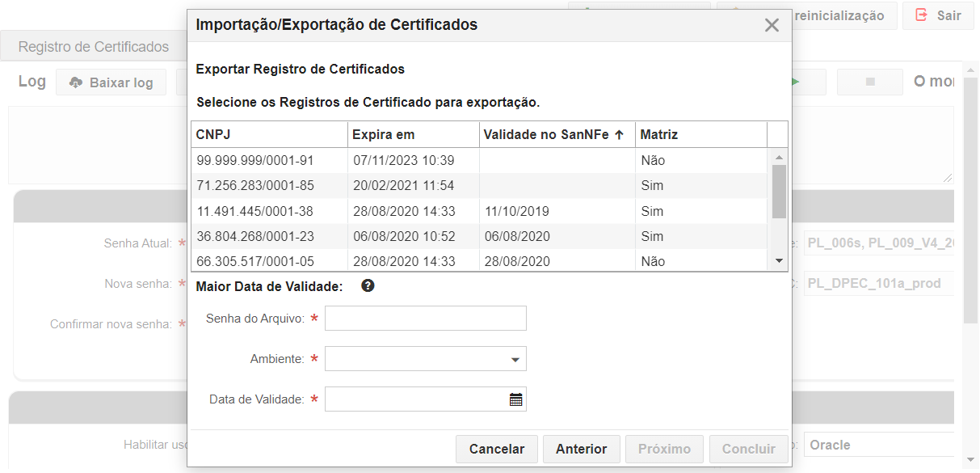
Task: Sort by Validade no SanNFe column header
Action: click(557, 135)
